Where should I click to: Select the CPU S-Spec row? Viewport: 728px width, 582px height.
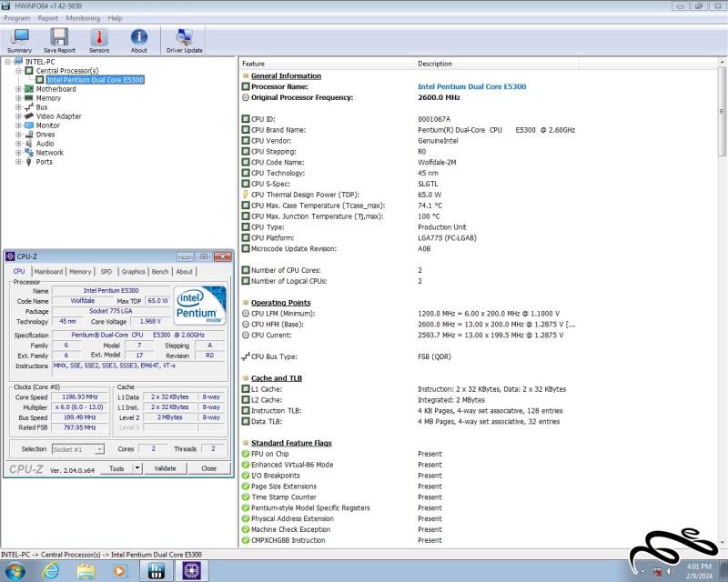[479, 184]
